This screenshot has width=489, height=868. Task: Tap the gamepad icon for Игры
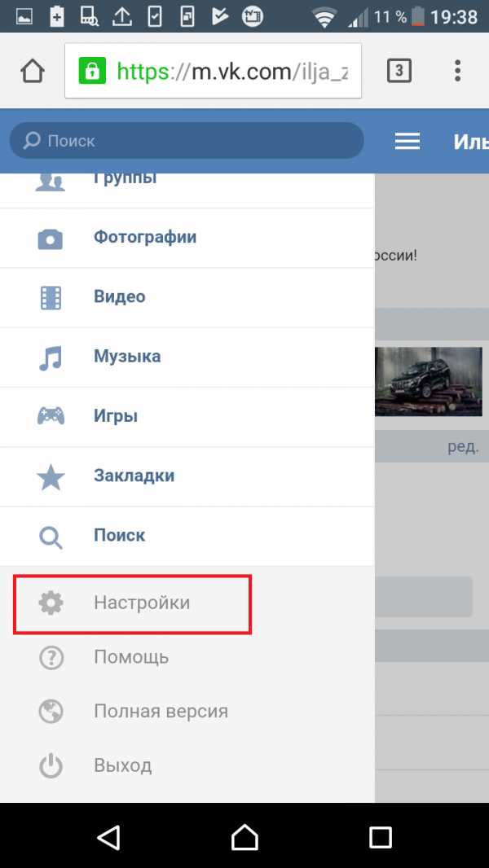pos(51,416)
